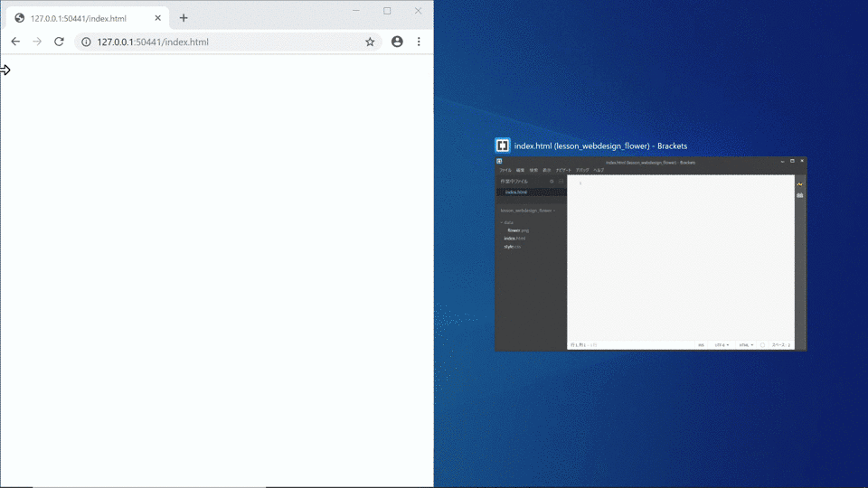The image size is (868, 488).
Task: View site information icon in address bar
Action: (87, 42)
